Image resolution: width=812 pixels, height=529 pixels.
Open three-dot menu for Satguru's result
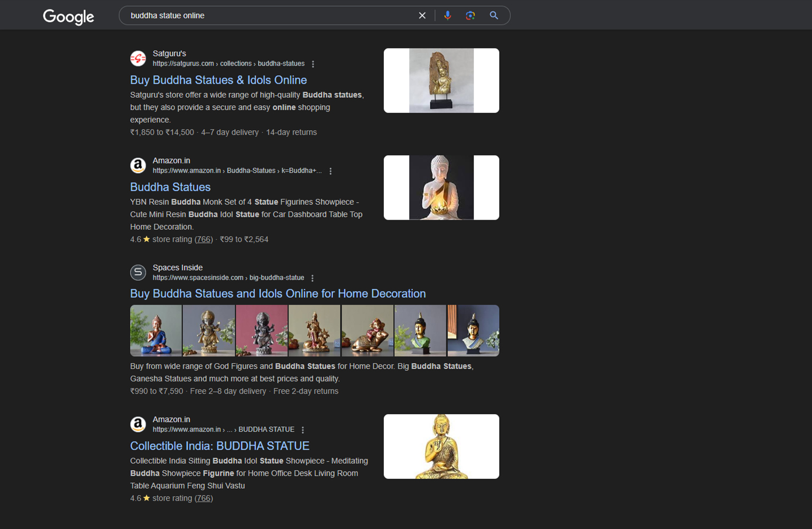(x=313, y=64)
